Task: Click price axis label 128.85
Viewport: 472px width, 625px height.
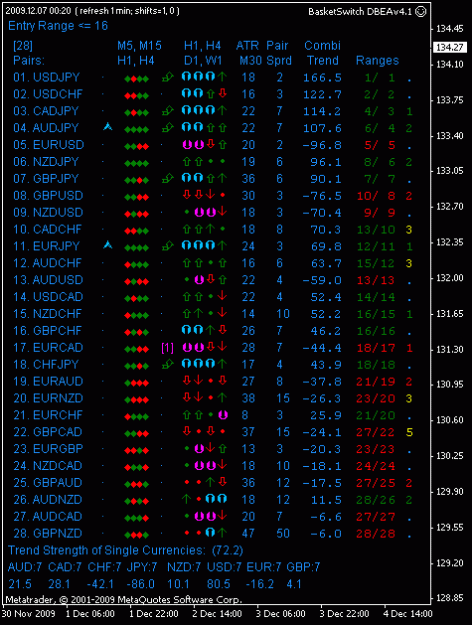Action: (x=450, y=598)
